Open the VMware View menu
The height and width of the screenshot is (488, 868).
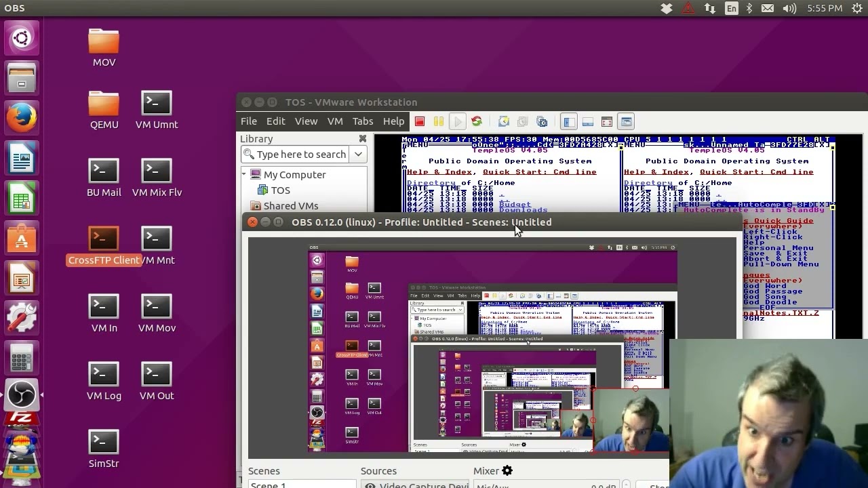(306, 121)
